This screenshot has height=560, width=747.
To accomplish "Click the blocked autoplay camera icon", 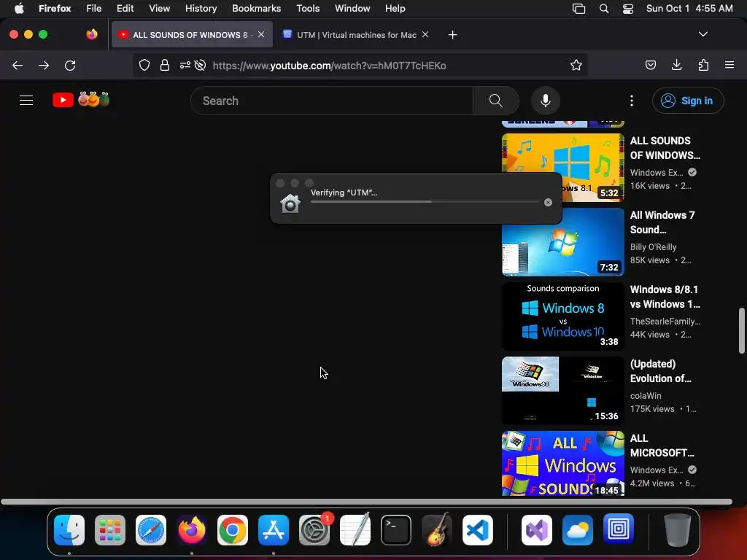I will point(200,65).
